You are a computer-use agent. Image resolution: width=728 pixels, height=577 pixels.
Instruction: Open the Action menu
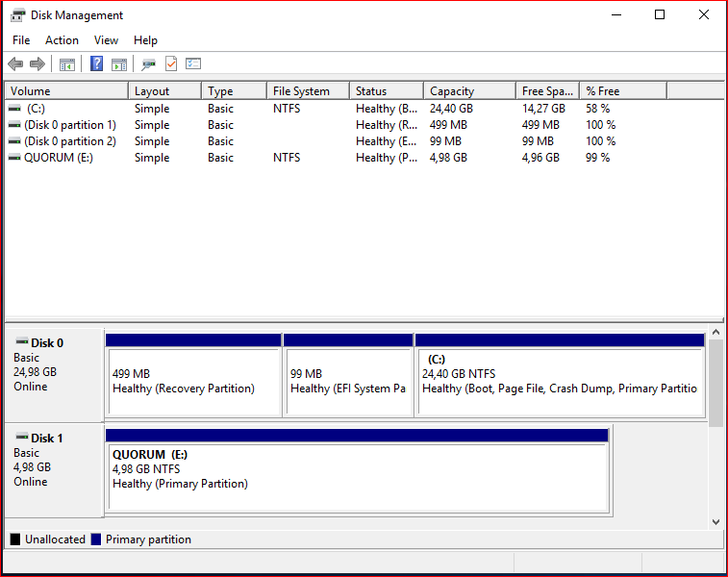point(62,40)
